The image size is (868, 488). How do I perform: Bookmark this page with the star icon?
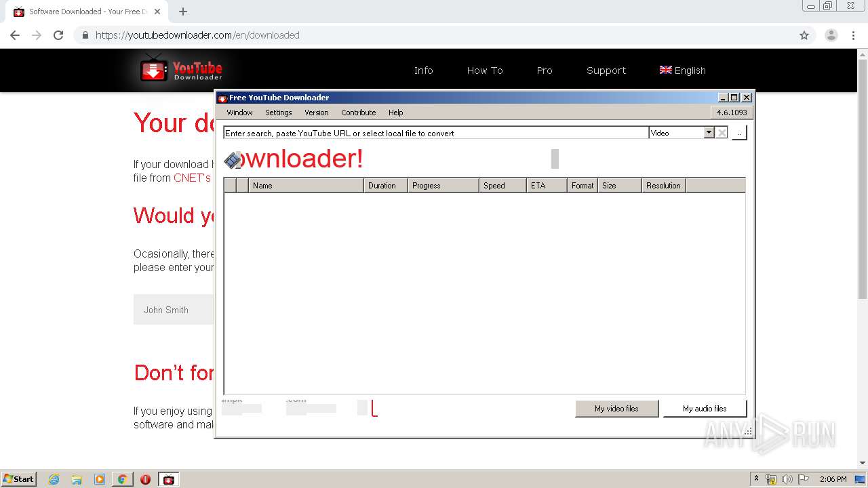point(804,35)
